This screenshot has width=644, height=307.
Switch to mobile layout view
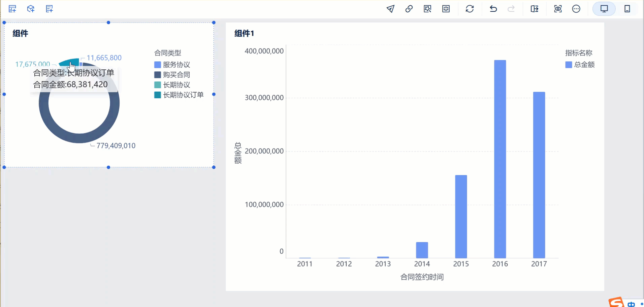[x=627, y=9]
